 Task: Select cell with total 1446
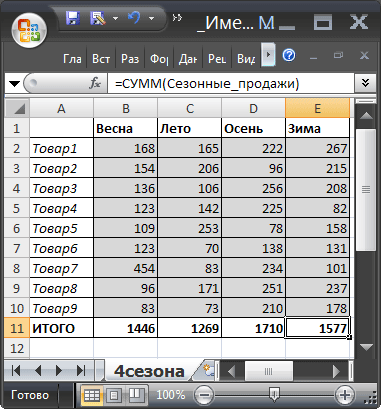click(126, 328)
